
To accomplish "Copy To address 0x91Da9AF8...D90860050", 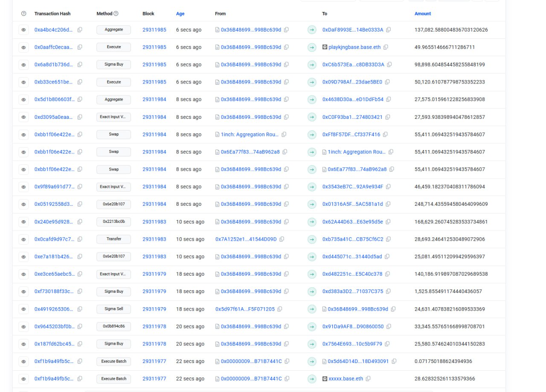I will pyautogui.click(x=389, y=327).
